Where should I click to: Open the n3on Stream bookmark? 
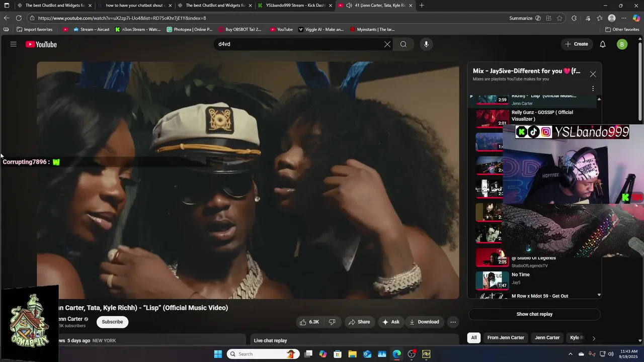pyautogui.click(x=138, y=29)
